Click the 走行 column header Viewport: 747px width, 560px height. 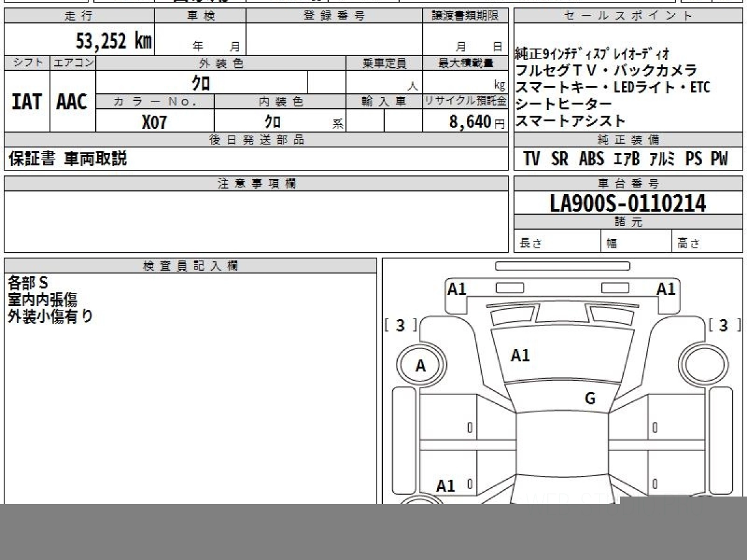click(78, 16)
